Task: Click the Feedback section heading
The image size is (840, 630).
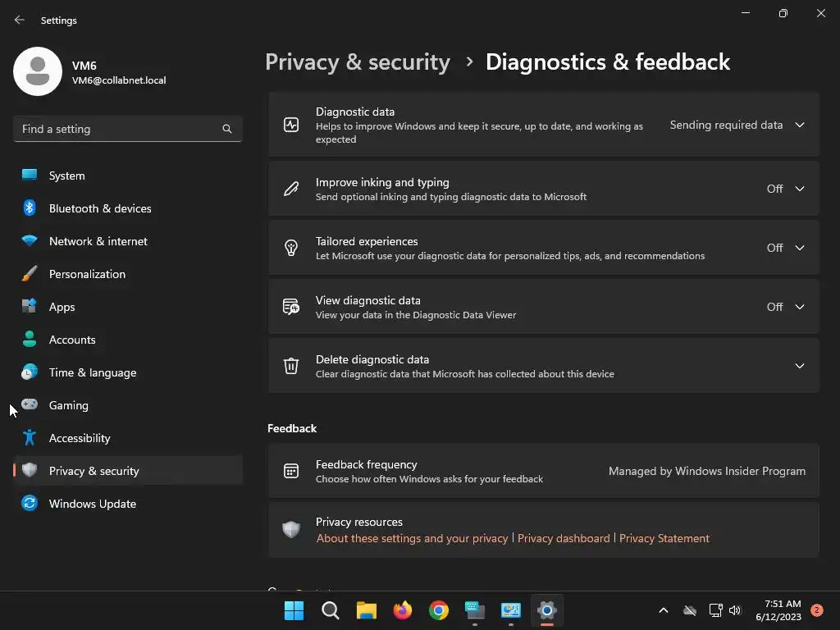Action: pyautogui.click(x=292, y=428)
